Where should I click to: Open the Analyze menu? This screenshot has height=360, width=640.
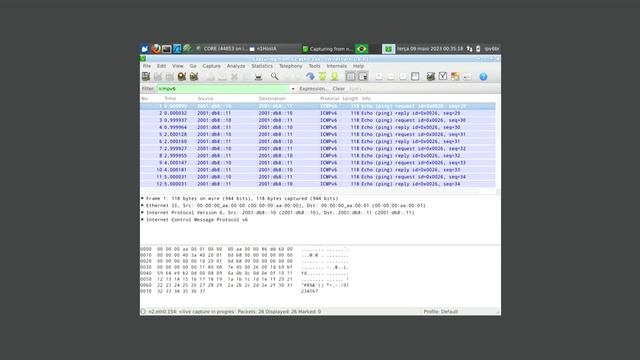point(236,66)
